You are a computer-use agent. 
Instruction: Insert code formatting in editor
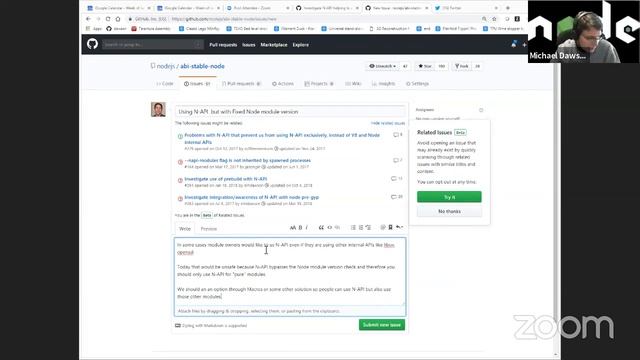coord(330,228)
